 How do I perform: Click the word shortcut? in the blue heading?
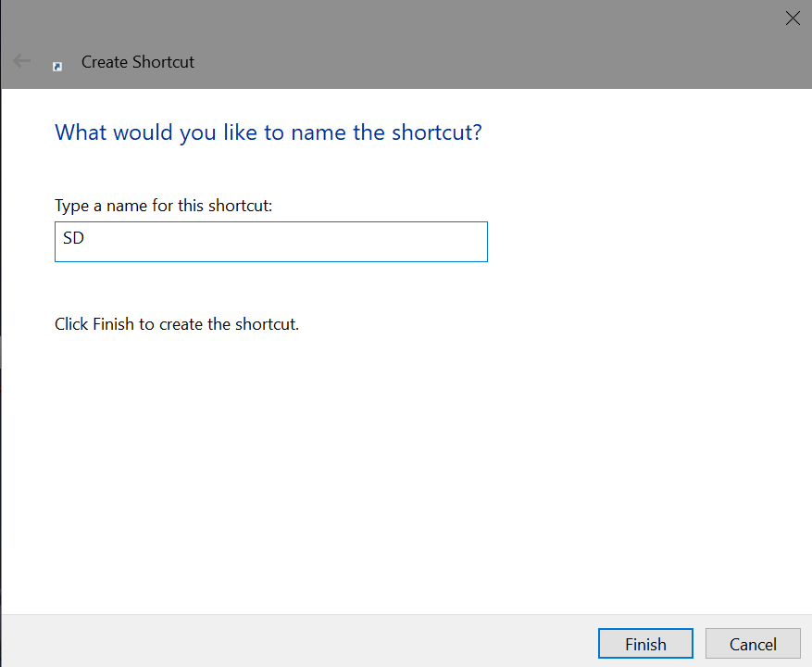[436, 132]
